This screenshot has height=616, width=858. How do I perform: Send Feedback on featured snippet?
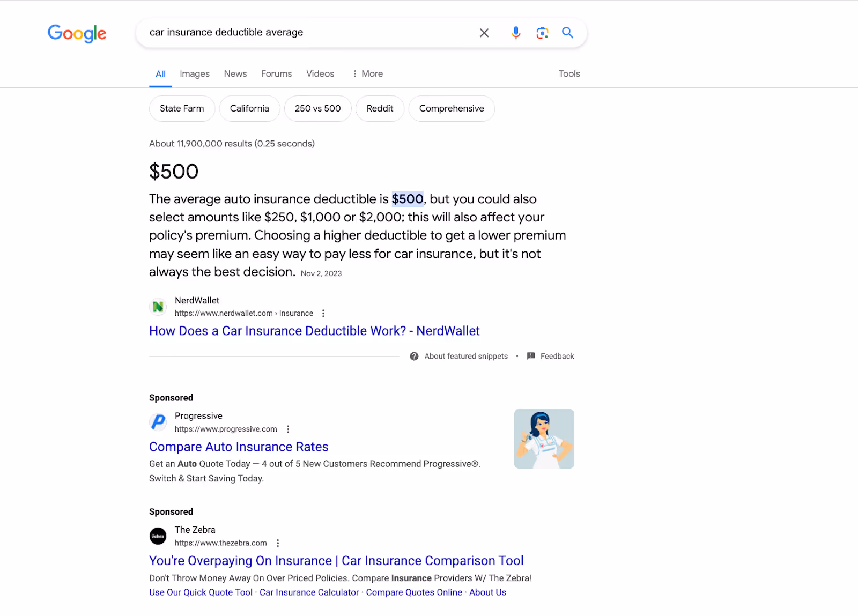coord(557,356)
